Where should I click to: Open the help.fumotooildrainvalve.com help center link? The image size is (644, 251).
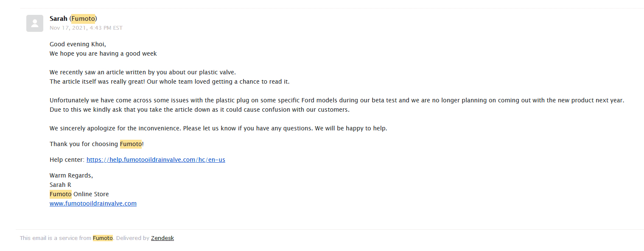(156, 160)
